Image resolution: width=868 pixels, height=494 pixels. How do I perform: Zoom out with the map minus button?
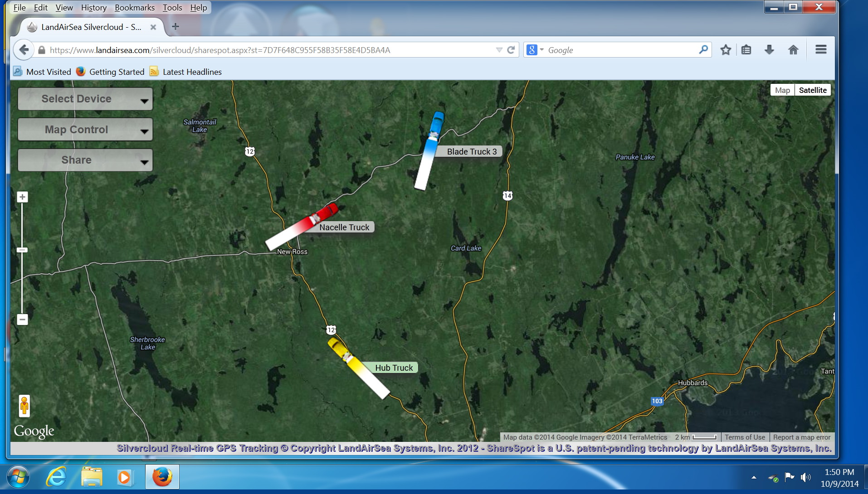point(22,320)
